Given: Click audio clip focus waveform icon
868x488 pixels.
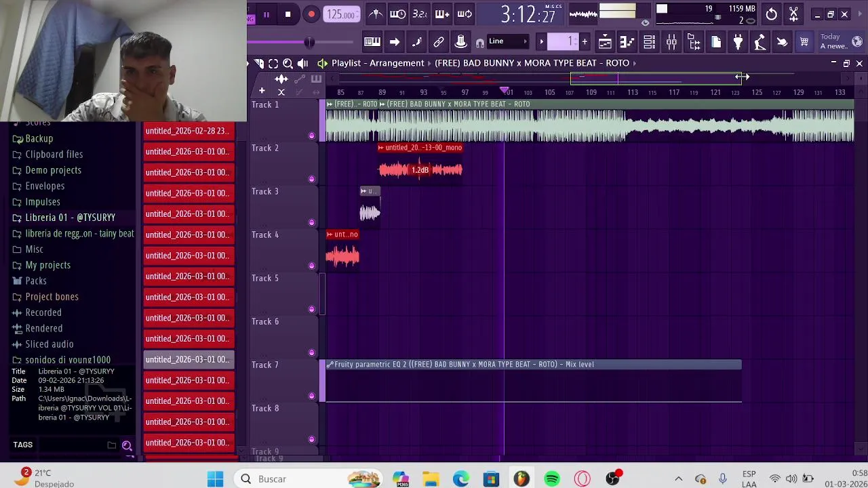Looking at the screenshot, I should point(281,79).
